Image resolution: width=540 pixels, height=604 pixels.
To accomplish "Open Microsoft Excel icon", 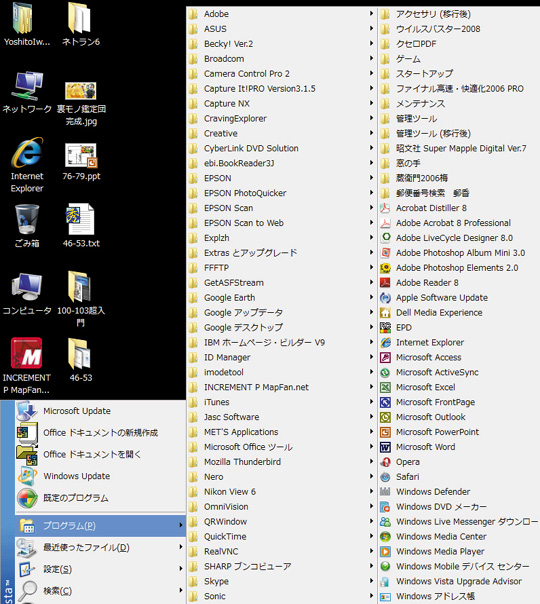I will pos(385,388).
